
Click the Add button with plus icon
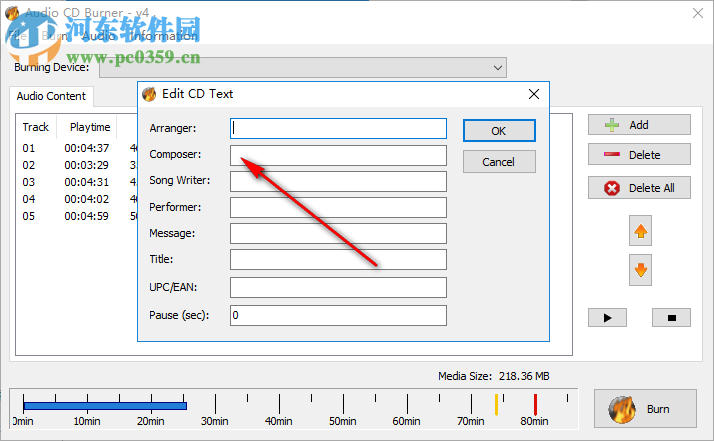[x=639, y=125]
